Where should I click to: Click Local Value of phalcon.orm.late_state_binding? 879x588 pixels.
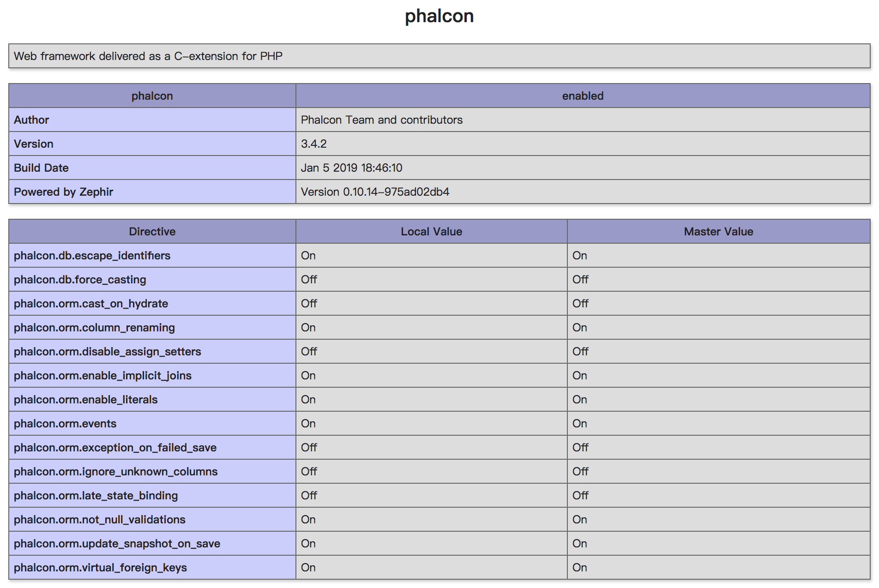point(309,496)
